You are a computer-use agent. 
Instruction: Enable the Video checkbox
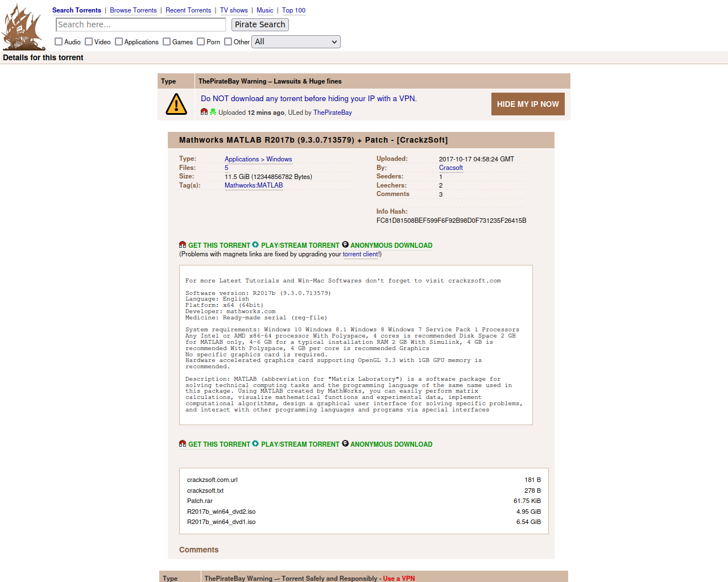point(89,41)
